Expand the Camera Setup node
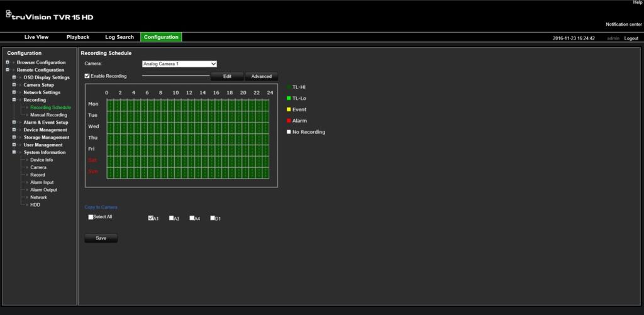The image size is (644, 315). [x=14, y=85]
